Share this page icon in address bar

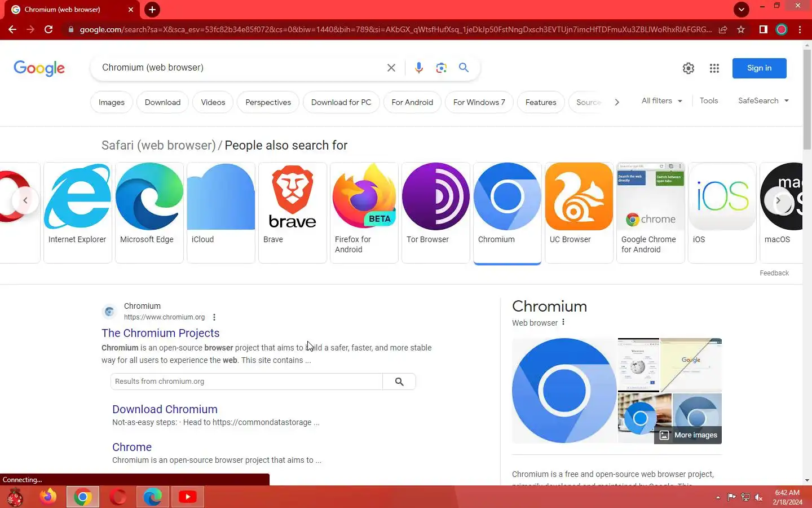(x=723, y=29)
